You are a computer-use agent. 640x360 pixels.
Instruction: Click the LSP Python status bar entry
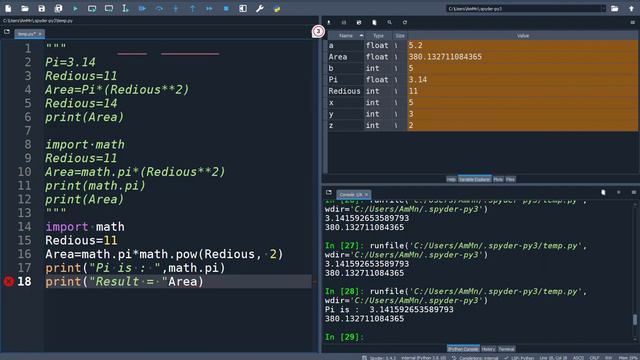[x=519, y=358]
